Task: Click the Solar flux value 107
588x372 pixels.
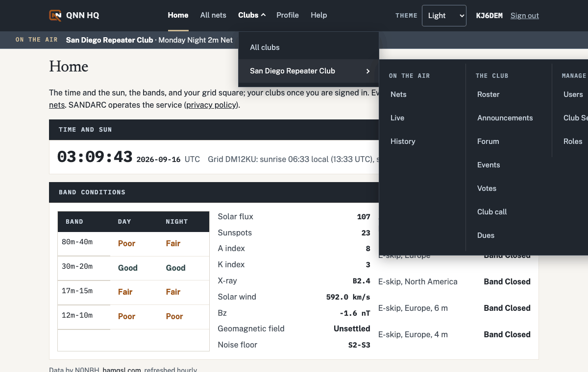Action: [364, 217]
